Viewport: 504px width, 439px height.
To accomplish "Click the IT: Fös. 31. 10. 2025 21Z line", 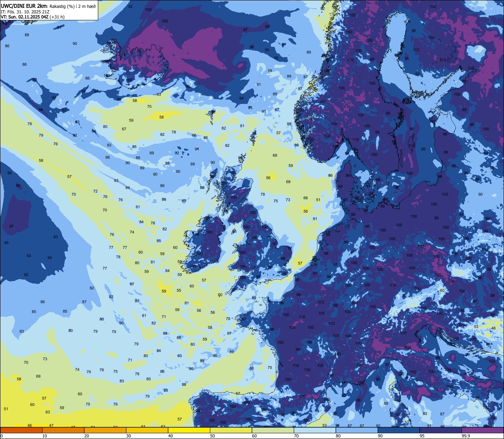I will click(25, 12).
